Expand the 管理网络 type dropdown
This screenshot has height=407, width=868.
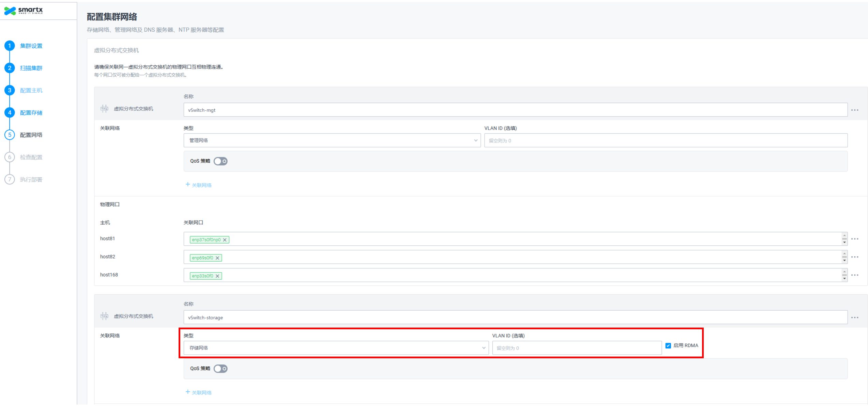(x=332, y=140)
